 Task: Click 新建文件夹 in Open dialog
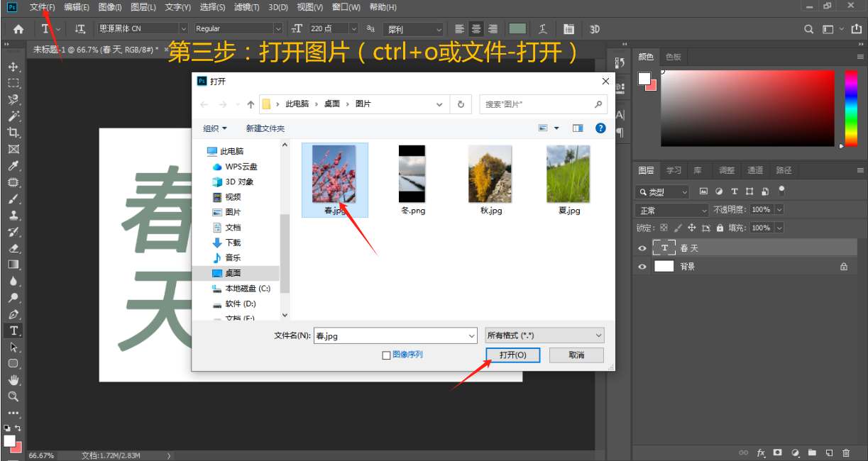tap(265, 128)
